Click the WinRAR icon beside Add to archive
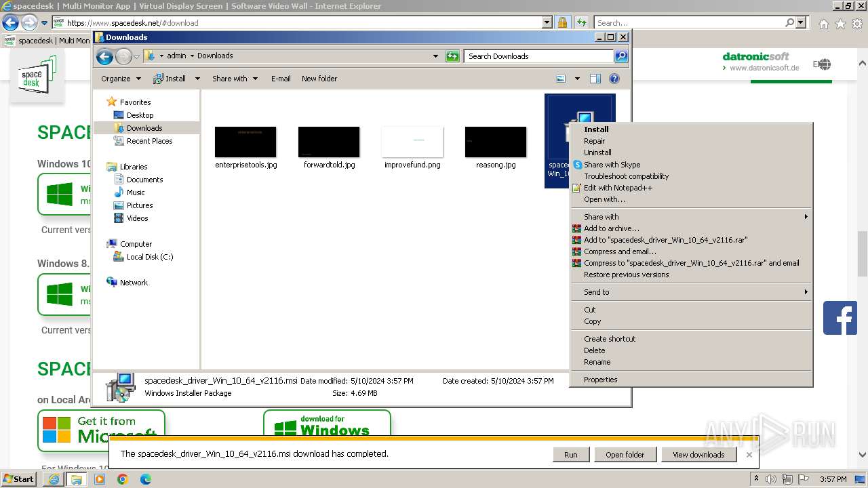868x488 pixels. pos(577,228)
